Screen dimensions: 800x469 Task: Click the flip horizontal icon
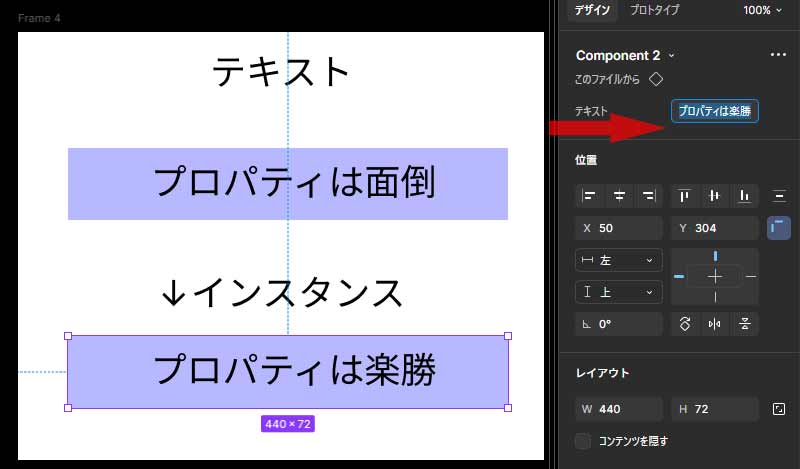(714, 324)
